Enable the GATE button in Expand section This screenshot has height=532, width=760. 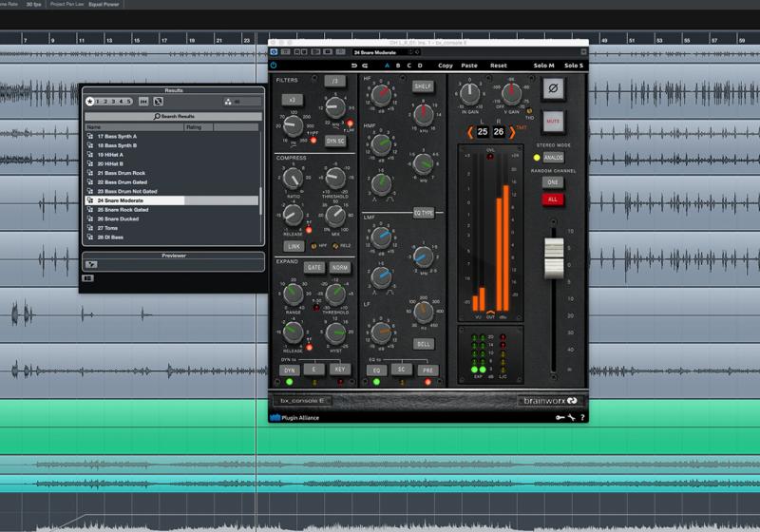(x=313, y=268)
